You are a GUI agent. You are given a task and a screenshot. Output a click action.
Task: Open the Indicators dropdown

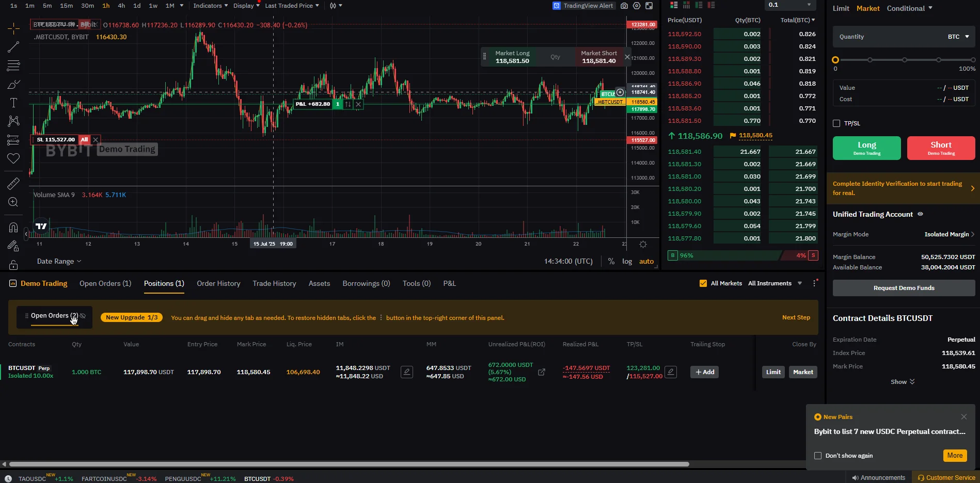[210, 6]
